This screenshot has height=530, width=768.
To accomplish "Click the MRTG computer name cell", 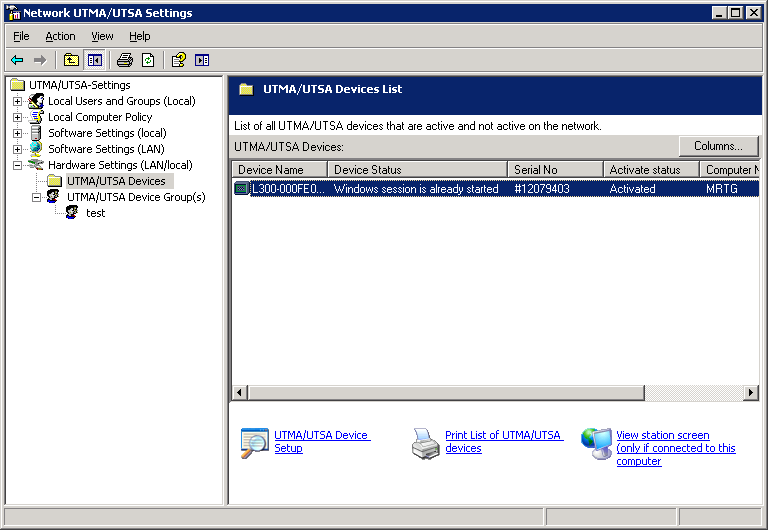I will click(721, 189).
